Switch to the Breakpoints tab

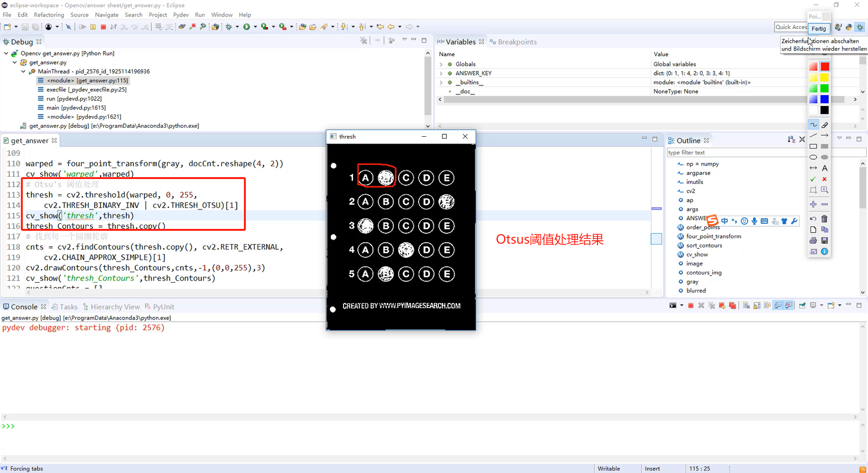513,42
